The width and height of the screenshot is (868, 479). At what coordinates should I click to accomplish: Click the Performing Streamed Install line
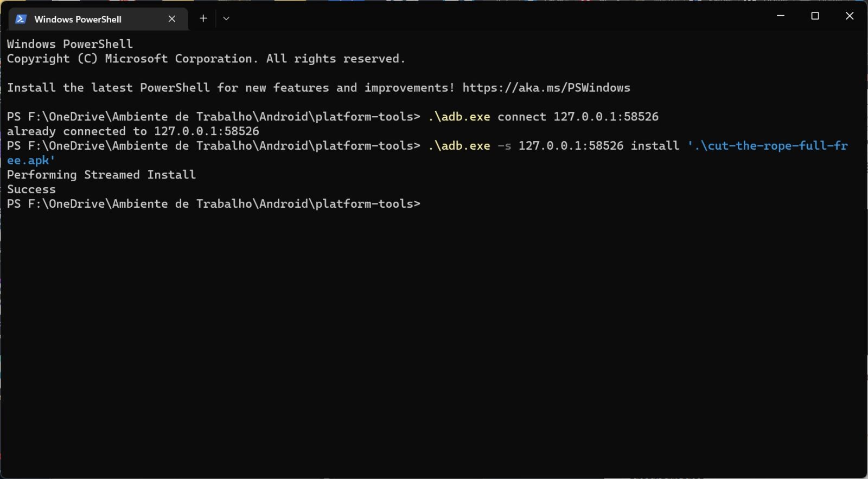click(101, 174)
